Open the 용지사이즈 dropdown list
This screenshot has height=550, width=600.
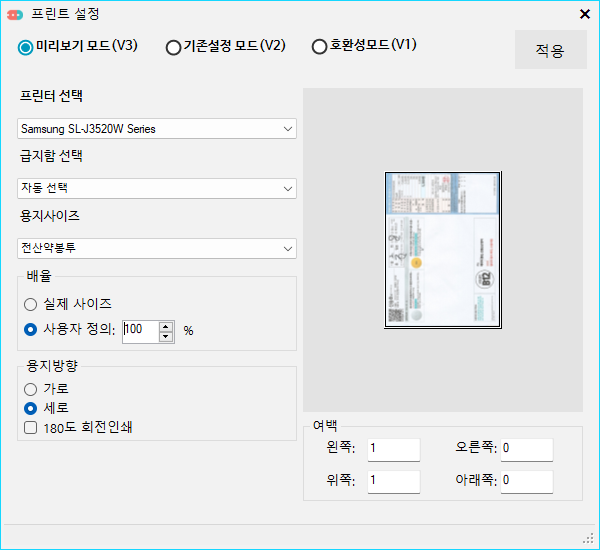tap(157, 248)
